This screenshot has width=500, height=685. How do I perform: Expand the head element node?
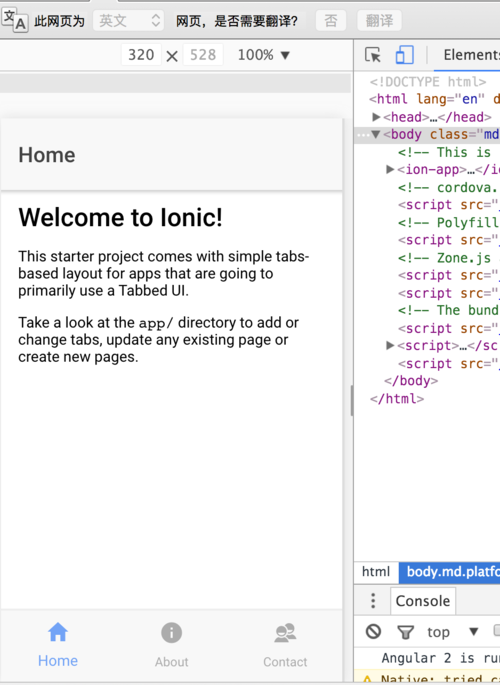pos(376,117)
